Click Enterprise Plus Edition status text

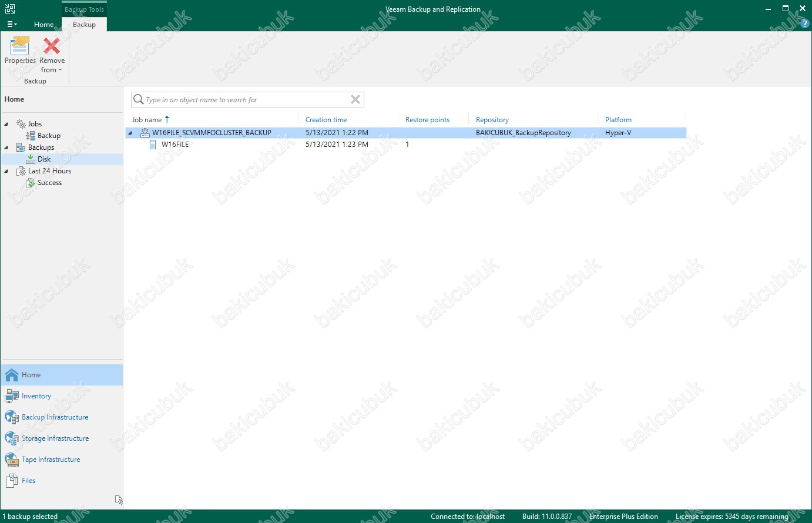(623, 517)
